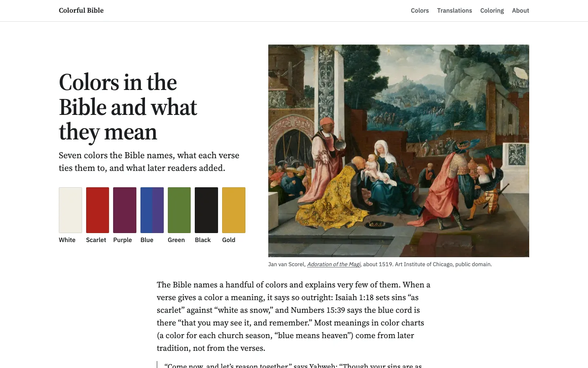This screenshot has width=588, height=368.
Task: Open the Colorful Bible home link
Action: pos(81,10)
